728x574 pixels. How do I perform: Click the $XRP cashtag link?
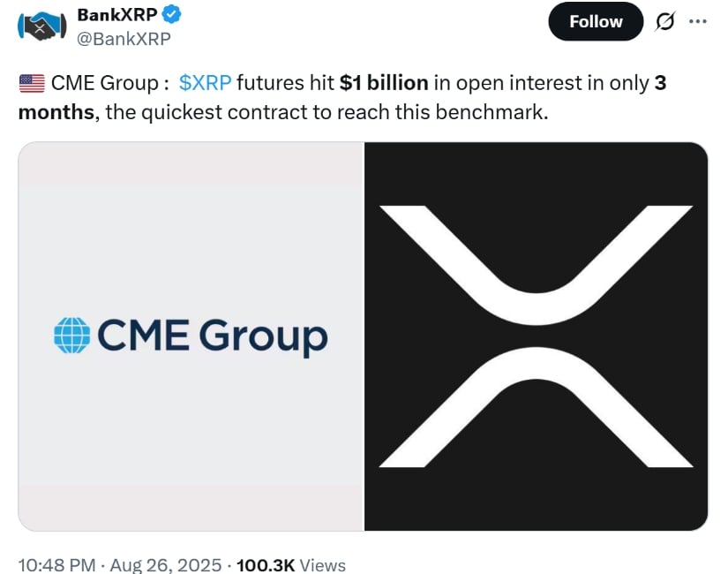tap(206, 83)
